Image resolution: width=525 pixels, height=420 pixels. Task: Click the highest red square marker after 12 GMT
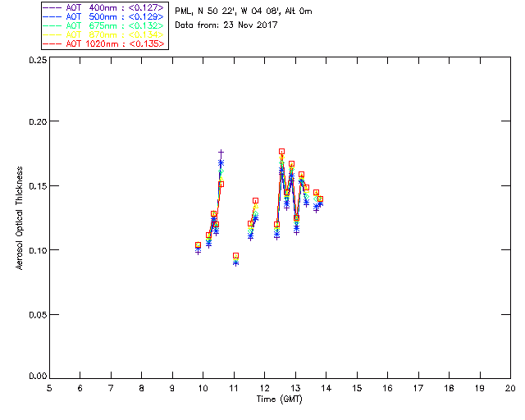(282, 152)
